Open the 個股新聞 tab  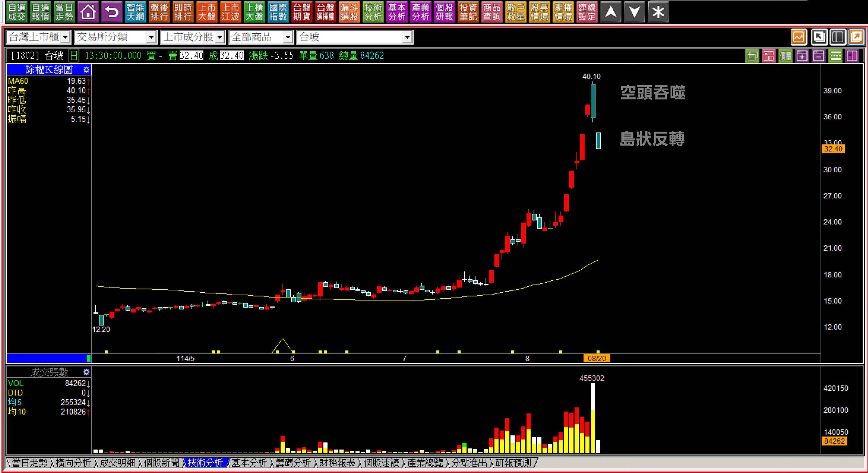[161, 463]
